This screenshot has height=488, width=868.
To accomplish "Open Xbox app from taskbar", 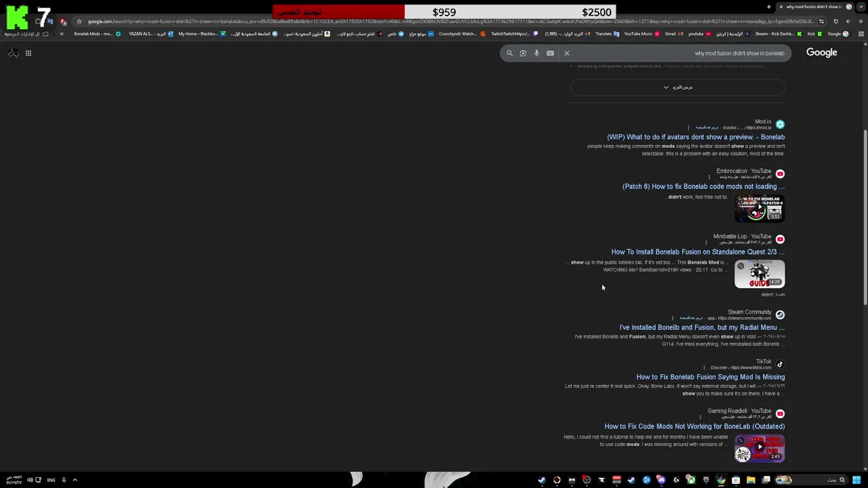I will tap(691, 480).
